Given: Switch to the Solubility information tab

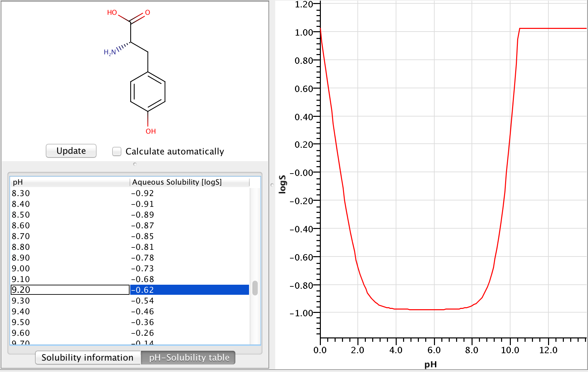Looking at the screenshot, I should point(88,358).
